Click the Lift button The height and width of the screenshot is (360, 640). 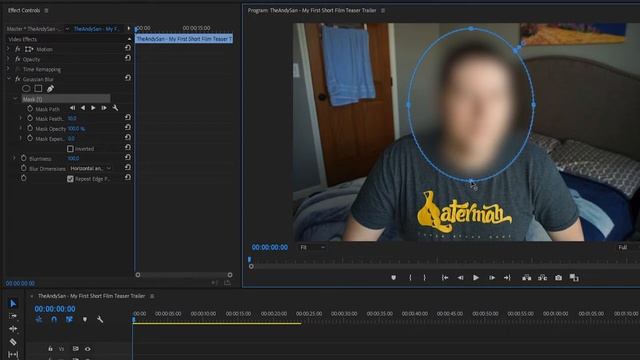pyautogui.click(x=527, y=278)
